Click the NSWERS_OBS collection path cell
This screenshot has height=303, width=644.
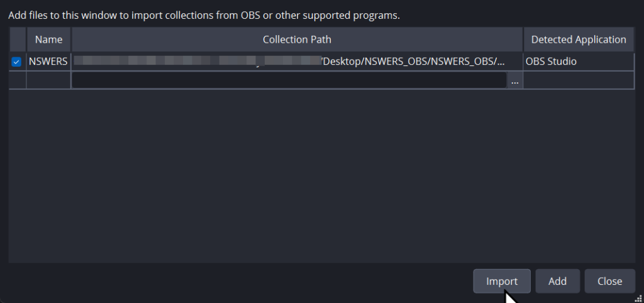click(x=297, y=62)
